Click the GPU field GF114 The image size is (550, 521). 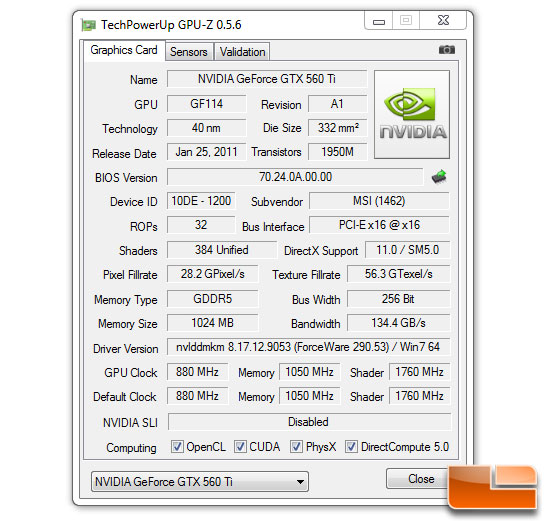207,104
